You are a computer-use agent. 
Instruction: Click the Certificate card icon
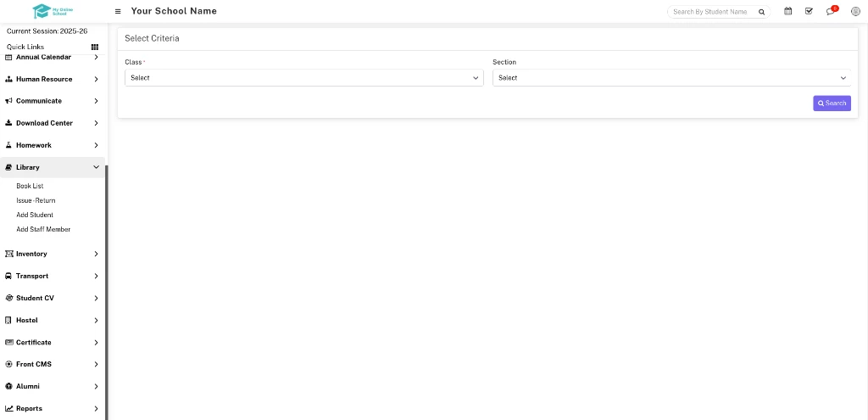click(x=8, y=343)
